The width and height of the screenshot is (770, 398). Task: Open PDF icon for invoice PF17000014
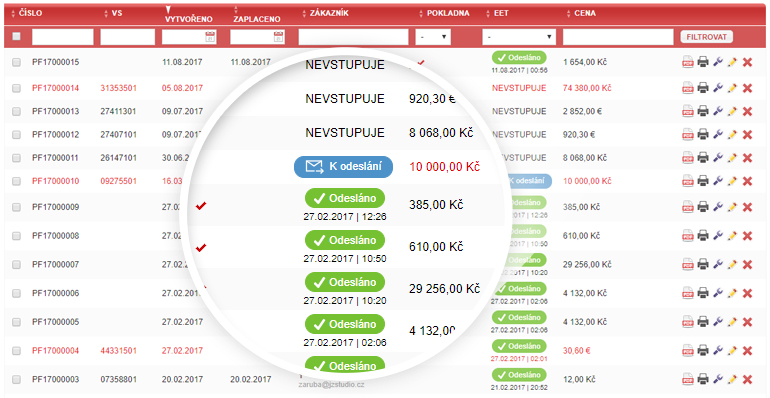coord(688,88)
